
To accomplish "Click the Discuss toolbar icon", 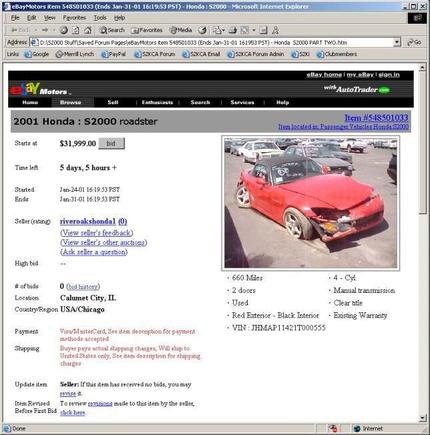I will coord(263,30).
